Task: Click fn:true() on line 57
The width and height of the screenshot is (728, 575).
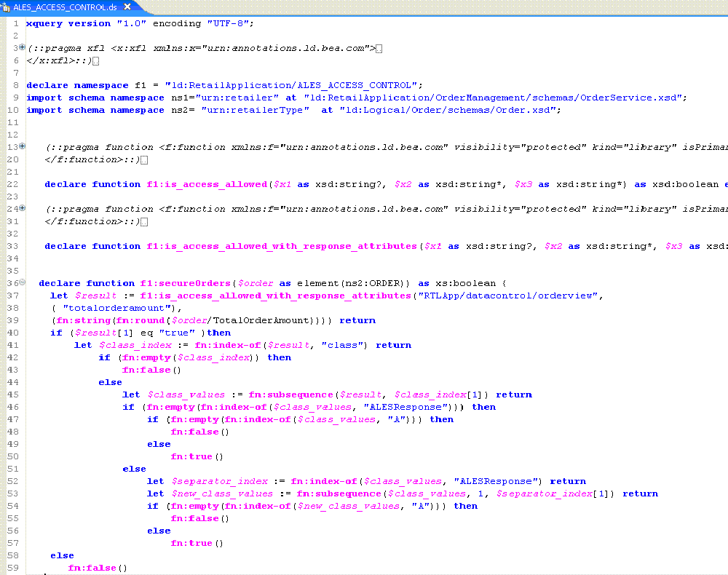Action: 197,544
